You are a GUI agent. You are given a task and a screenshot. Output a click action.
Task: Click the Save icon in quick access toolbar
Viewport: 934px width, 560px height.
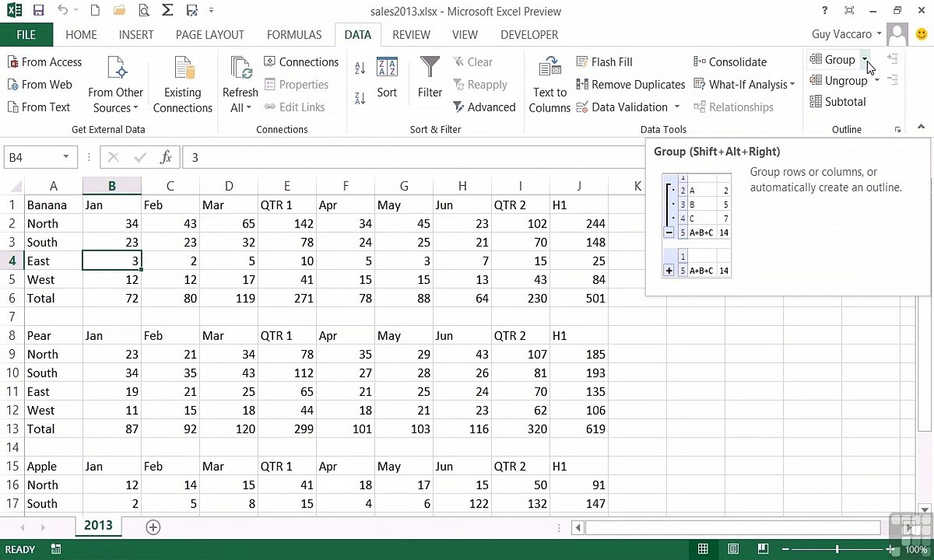38,11
